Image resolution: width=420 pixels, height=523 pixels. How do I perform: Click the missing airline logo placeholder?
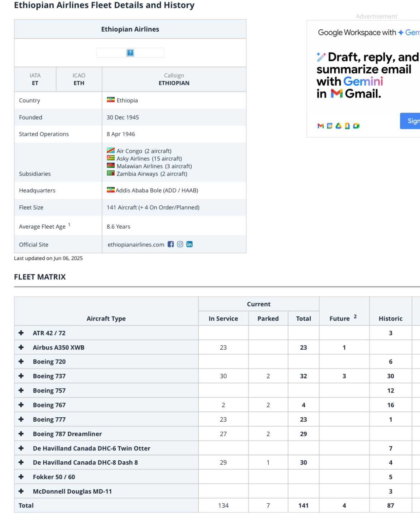click(130, 53)
